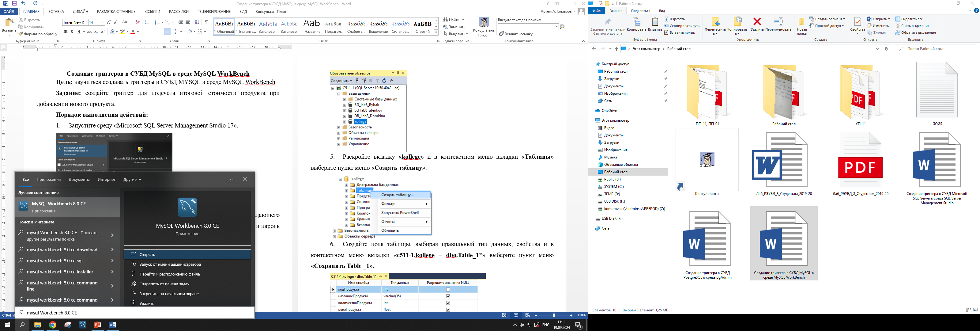Toggle superscript (x²) in Word
The height and width of the screenshot is (331, 980).
[x=103, y=32]
